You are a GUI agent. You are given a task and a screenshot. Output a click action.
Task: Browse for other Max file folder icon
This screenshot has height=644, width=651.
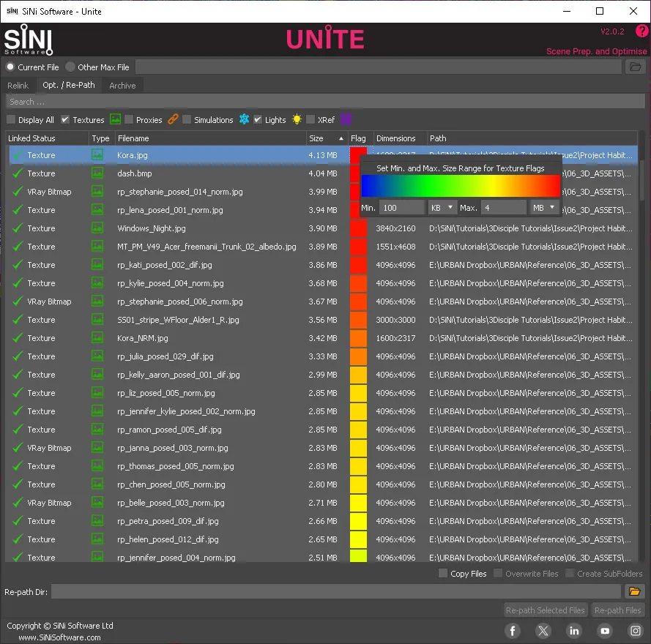[x=635, y=67]
